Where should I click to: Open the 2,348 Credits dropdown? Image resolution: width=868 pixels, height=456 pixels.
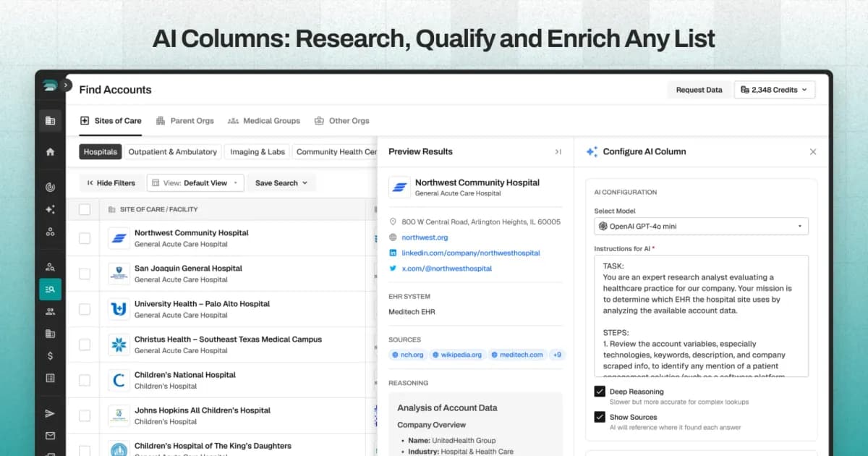pos(775,90)
